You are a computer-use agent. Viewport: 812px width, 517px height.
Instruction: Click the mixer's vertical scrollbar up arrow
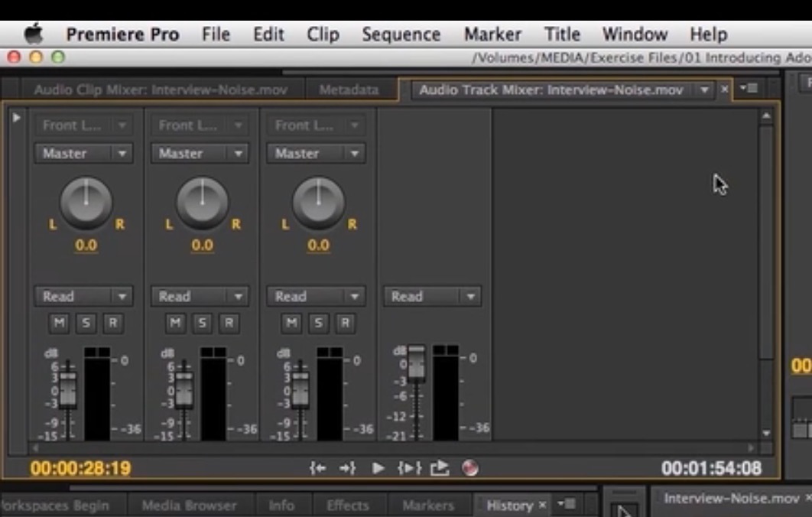[x=766, y=116]
